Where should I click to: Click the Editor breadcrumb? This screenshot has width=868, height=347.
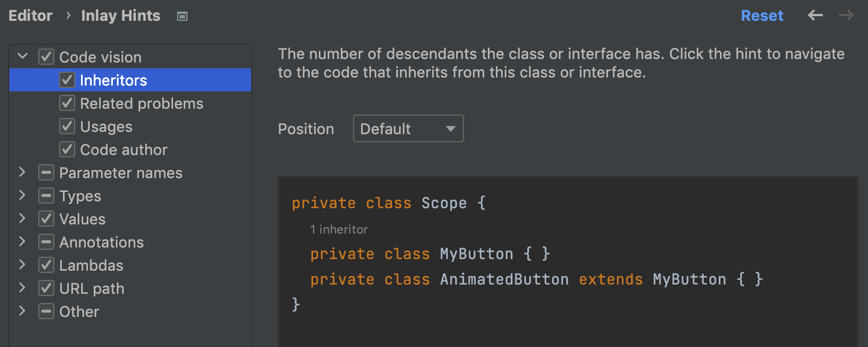coord(31,16)
